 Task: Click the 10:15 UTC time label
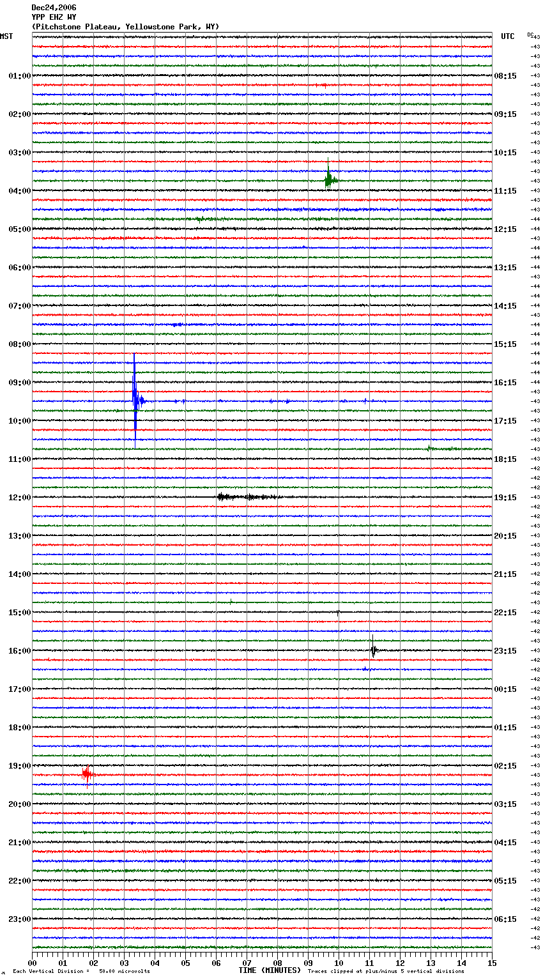[505, 153]
